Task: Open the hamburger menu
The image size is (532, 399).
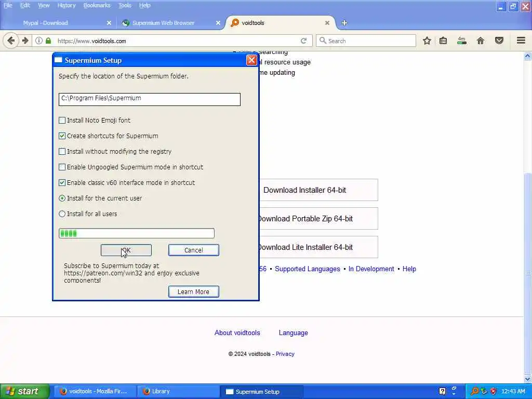Action: (x=521, y=41)
